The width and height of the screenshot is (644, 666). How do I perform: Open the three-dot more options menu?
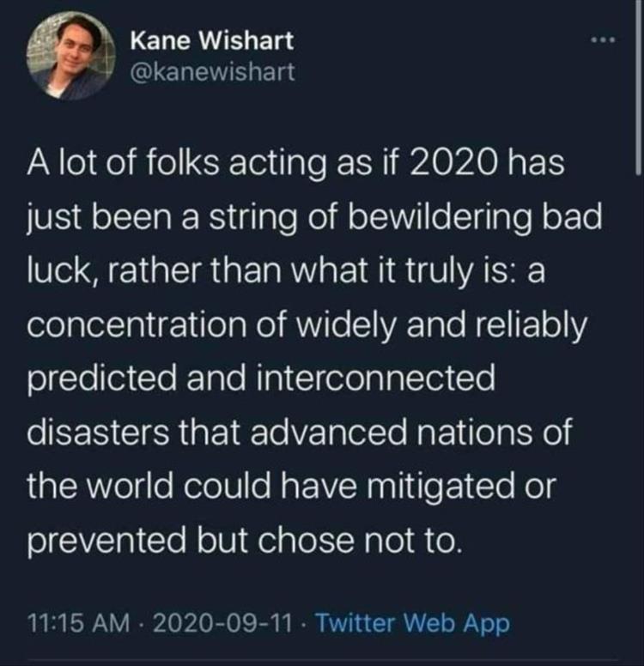click(x=603, y=41)
